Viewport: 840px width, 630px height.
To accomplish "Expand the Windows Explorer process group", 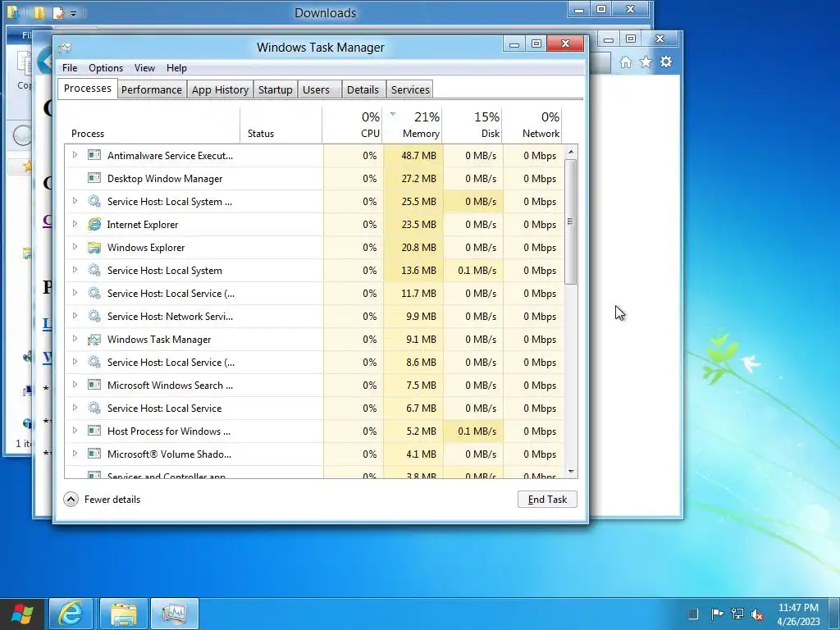I will 75,247.
